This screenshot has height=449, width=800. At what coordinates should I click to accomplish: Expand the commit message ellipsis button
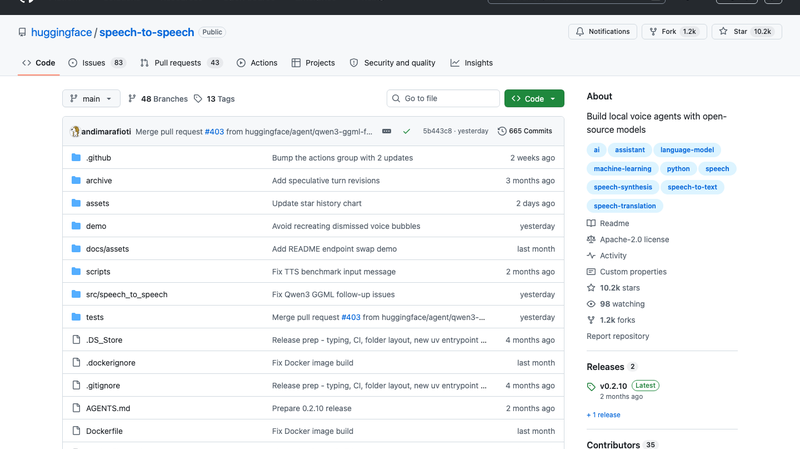click(x=387, y=131)
